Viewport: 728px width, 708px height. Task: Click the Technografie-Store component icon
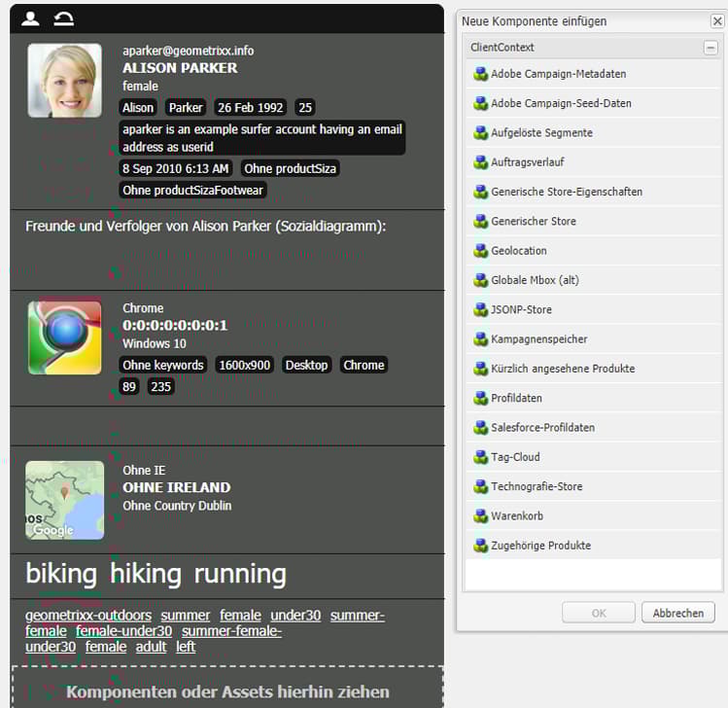pyautogui.click(x=480, y=487)
